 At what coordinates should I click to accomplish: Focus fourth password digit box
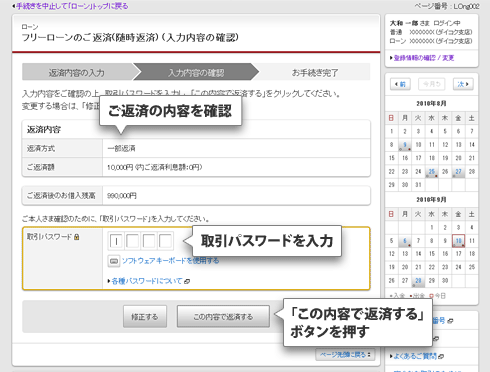tap(165, 241)
